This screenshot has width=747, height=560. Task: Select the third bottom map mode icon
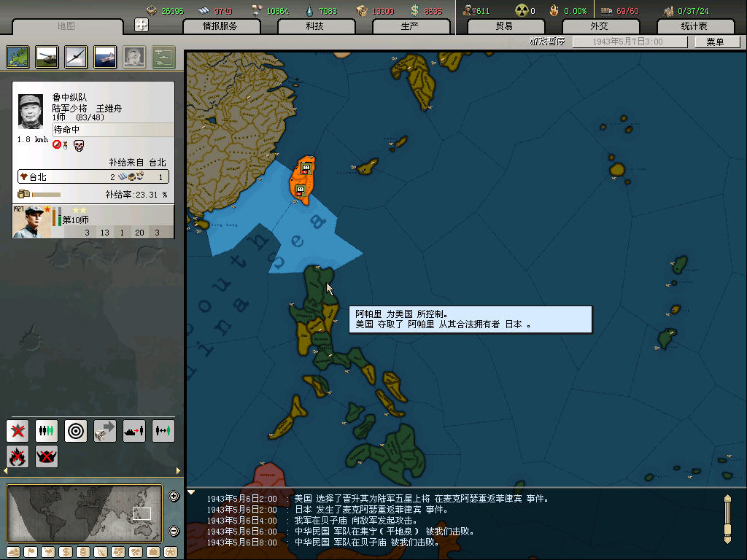pos(48,552)
